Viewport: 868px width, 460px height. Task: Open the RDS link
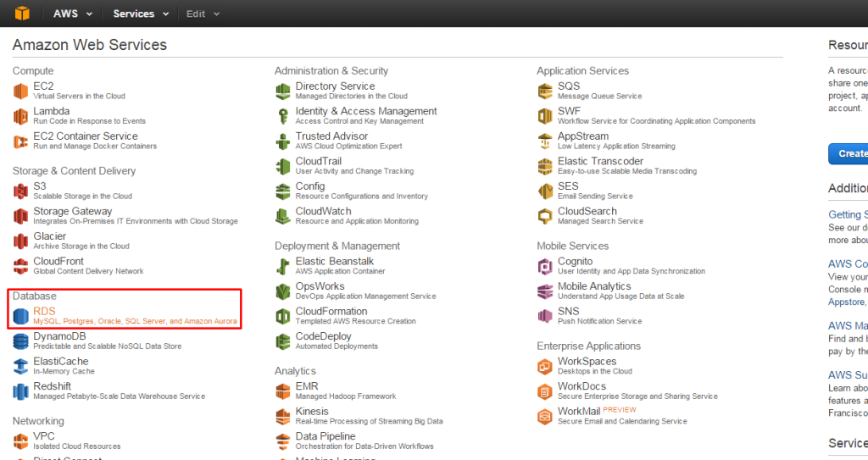tap(44, 311)
